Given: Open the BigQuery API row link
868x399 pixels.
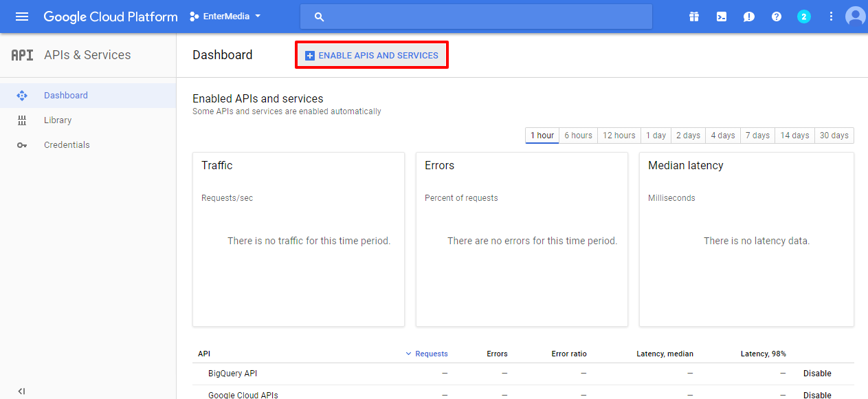Looking at the screenshot, I should [232, 374].
